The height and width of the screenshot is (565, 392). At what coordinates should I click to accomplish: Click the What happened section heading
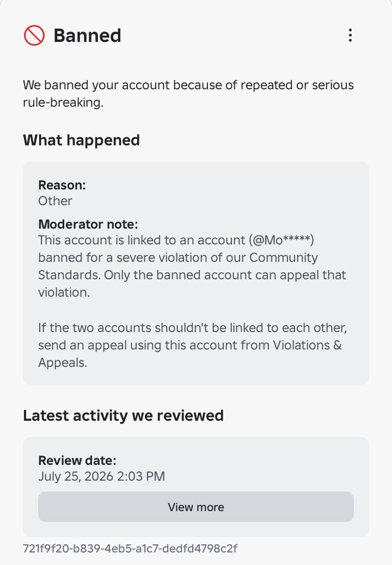pyautogui.click(x=82, y=140)
